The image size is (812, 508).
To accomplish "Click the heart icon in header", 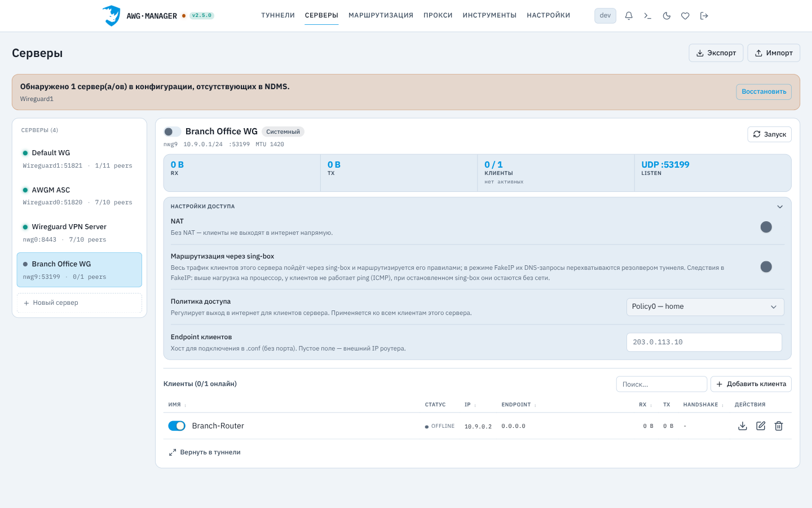I will pyautogui.click(x=685, y=16).
